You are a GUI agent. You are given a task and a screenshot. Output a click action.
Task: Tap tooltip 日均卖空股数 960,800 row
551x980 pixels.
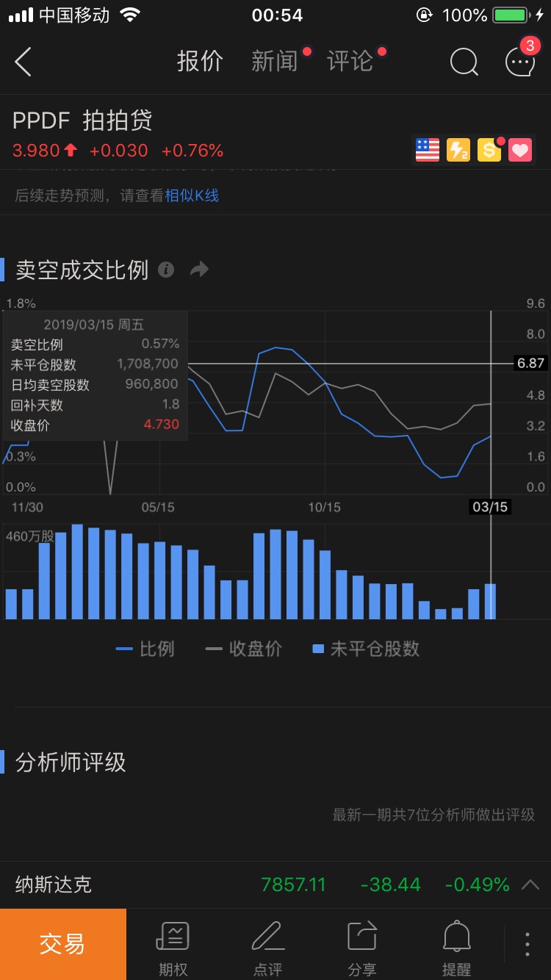(95, 384)
